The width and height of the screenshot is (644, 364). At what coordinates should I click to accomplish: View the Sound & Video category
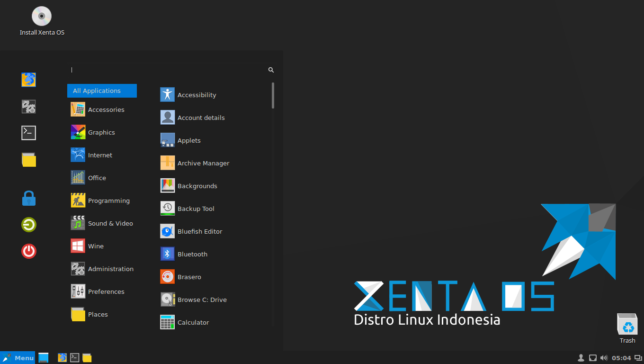tap(102, 223)
